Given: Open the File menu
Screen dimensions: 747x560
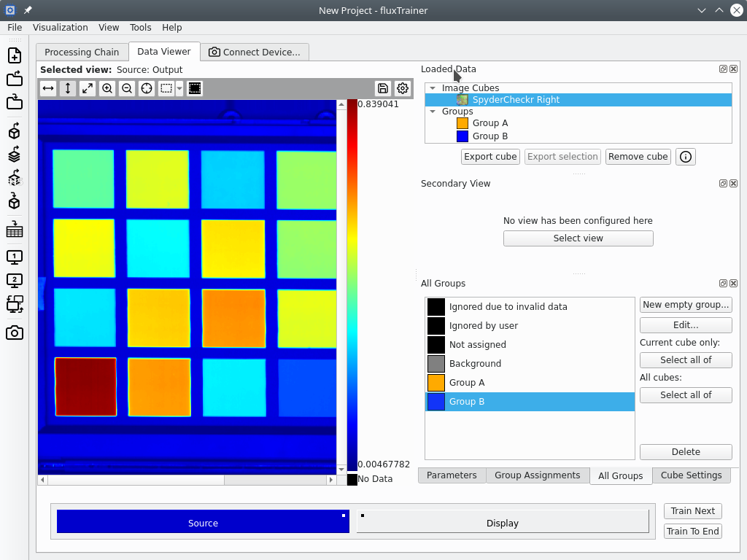Looking at the screenshot, I should (15, 28).
